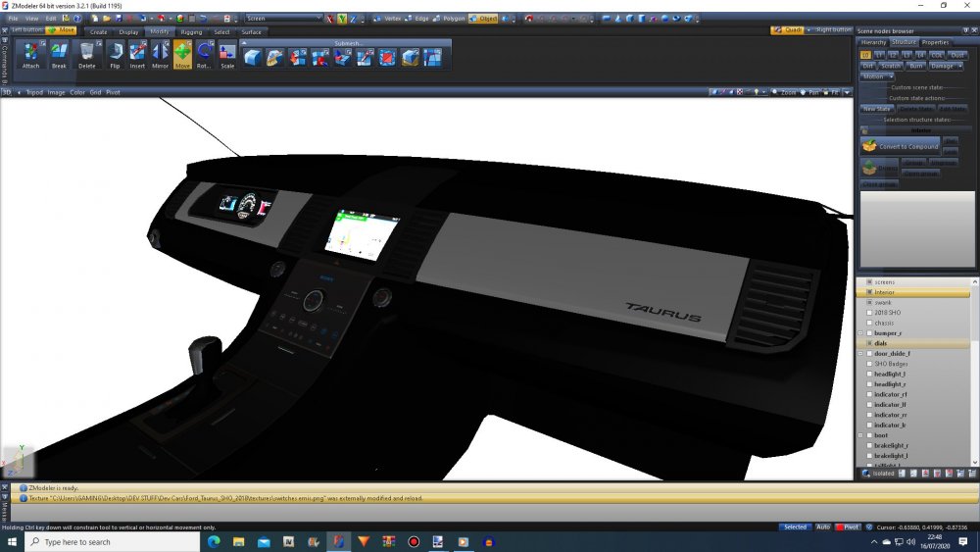Open the Rigging tab
Viewport: 980px width, 552px height.
tap(190, 31)
